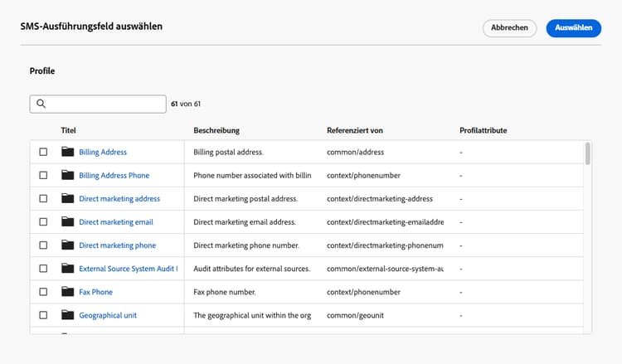The width and height of the screenshot is (622, 364).
Task: Enable the Geographical unit checkbox
Action: [43, 315]
